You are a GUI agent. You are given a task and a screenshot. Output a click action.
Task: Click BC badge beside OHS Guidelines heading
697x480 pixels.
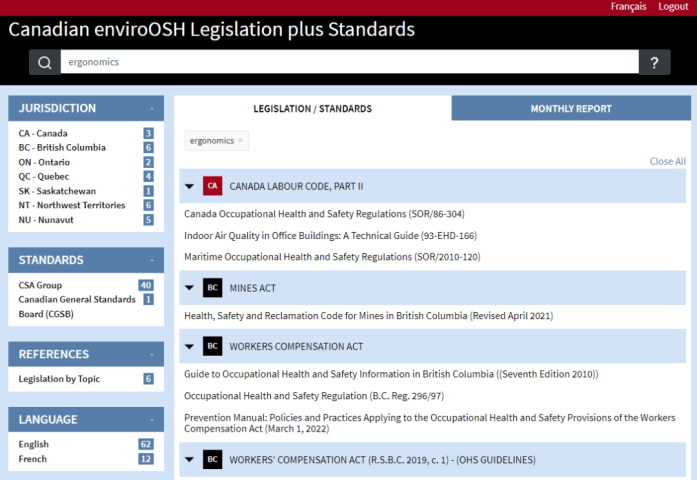[x=212, y=459]
